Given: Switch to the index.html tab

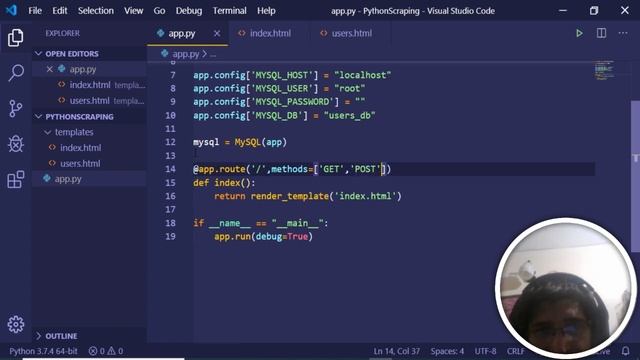Looking at the screenshot, I should (270, 33).
